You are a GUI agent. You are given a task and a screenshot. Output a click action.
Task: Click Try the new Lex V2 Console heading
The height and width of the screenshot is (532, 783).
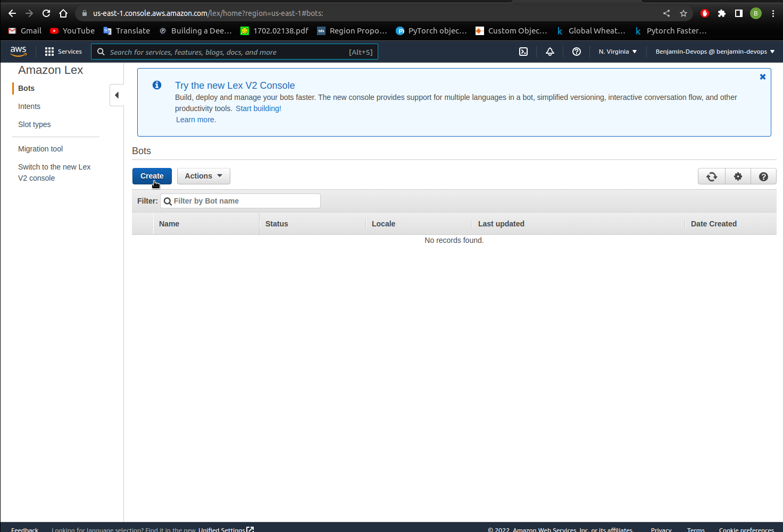pyautogui.click(x=235, y=86)
